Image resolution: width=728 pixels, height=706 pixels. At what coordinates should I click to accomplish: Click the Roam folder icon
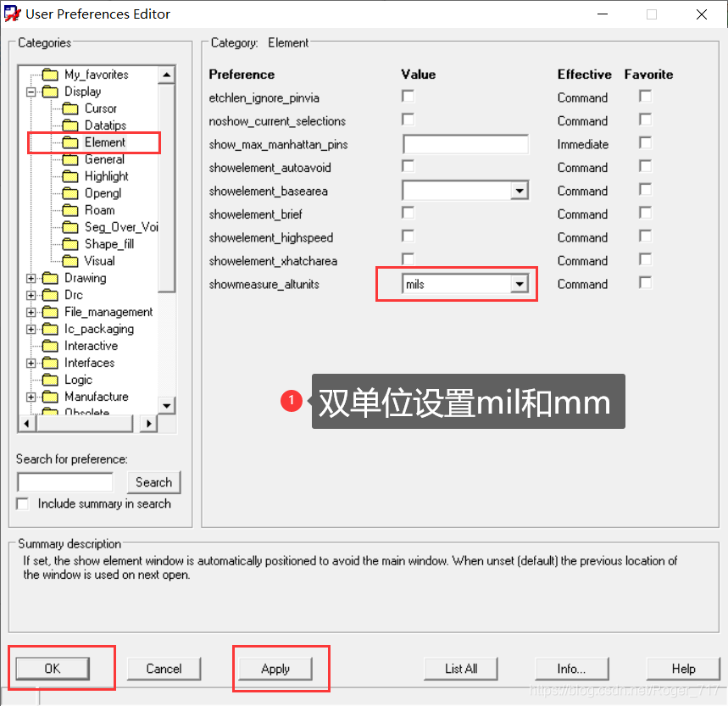pyautogui.click(x=69, y=210)
